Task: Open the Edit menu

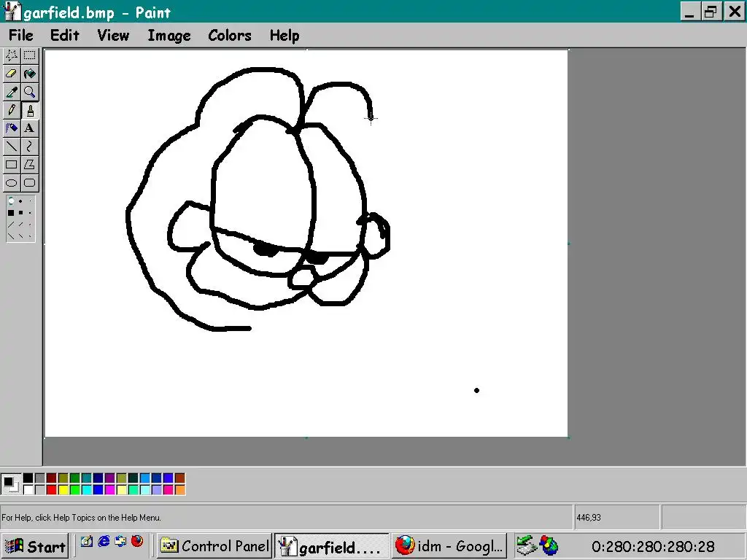Action: tap(65, 35)
